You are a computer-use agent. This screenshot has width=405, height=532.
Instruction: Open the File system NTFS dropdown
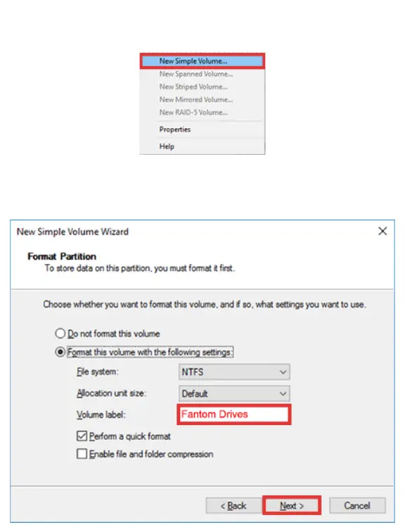[x=234, y=372]
